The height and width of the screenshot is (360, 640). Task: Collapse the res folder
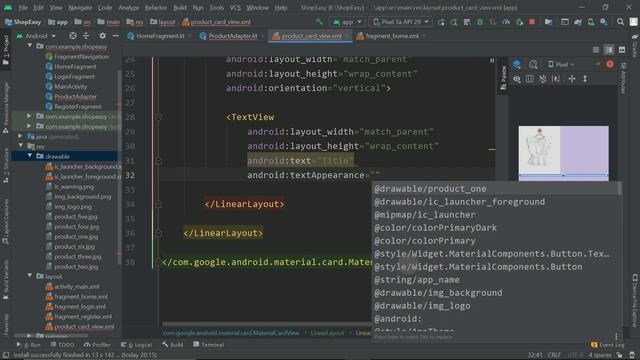(20, 146)
